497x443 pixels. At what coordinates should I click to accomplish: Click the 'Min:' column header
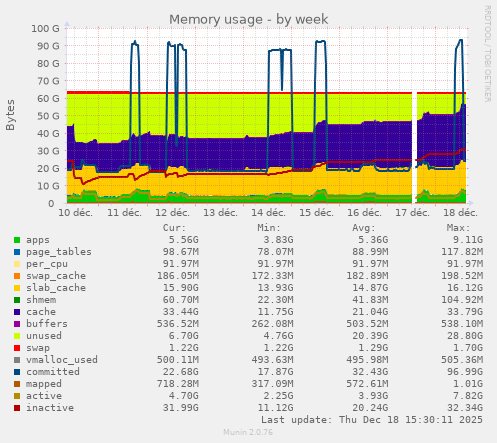click(269, 228)
